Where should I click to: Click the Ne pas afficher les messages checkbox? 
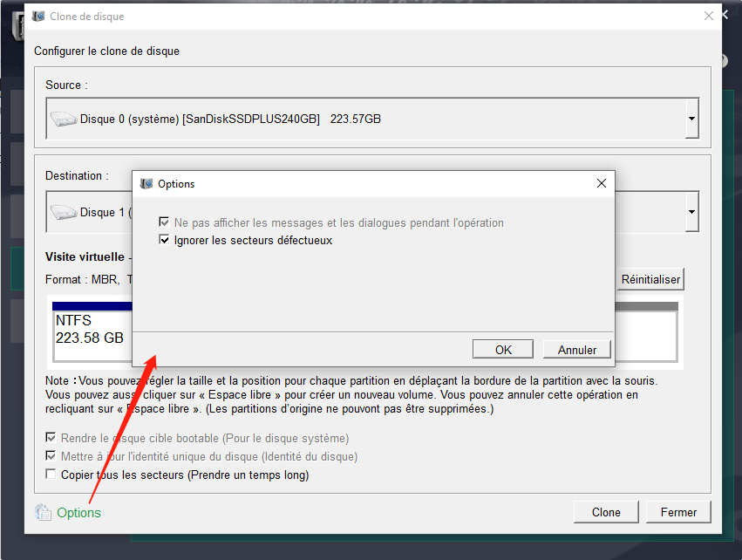point(165,222)
